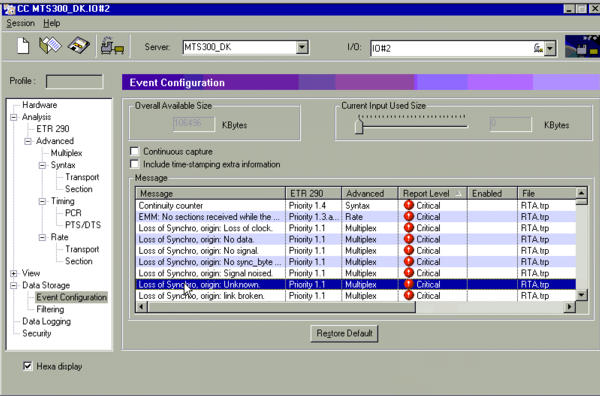
Task: Select Data Logging in the tree
Action: pos(46,321)
